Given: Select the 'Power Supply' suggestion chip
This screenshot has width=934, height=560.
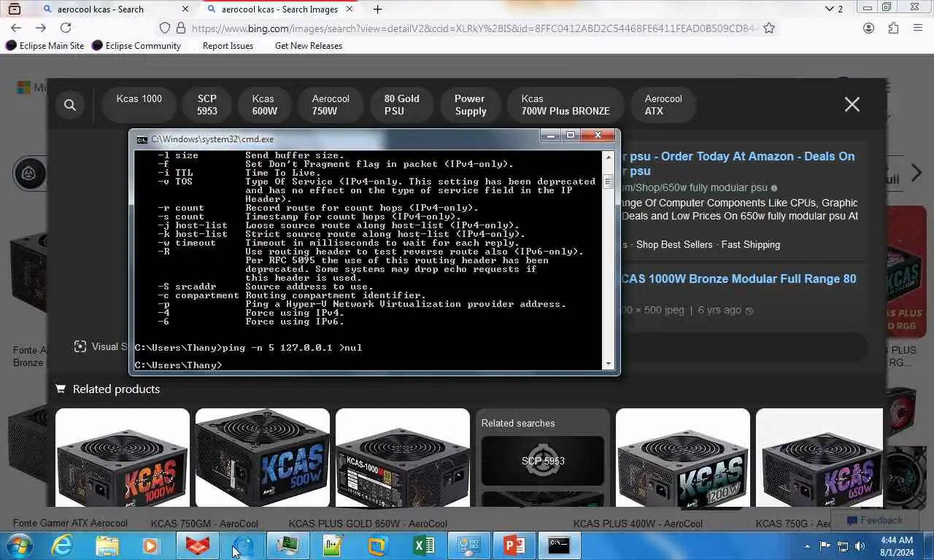Looking at the screenshot, I should coord(470,104).
